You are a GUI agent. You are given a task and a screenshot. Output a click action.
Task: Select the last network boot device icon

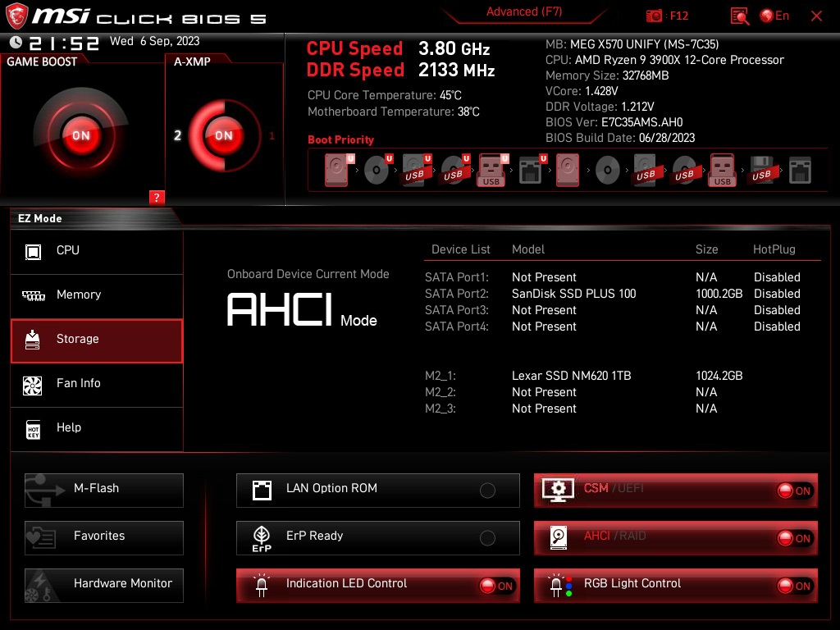point(801,171)
